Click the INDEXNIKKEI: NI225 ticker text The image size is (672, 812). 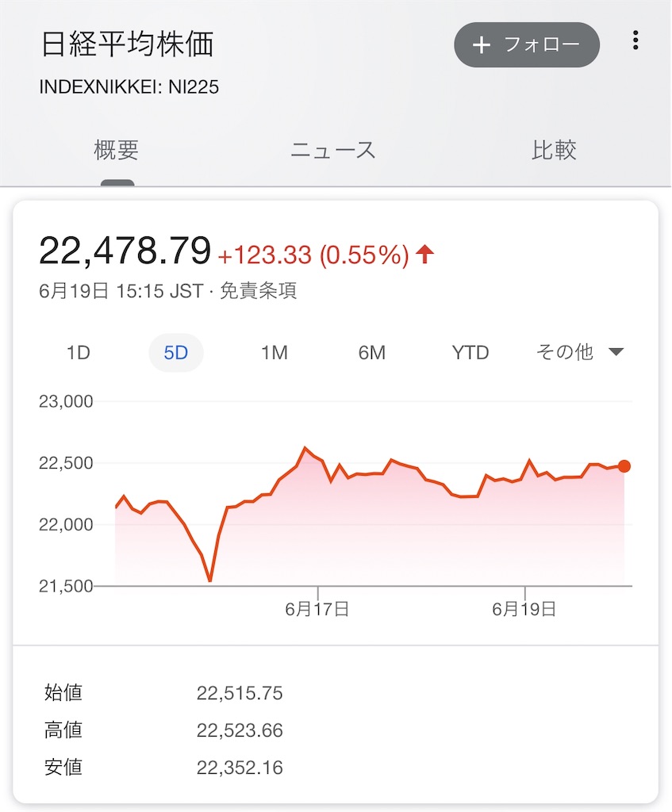coord(129,87)
